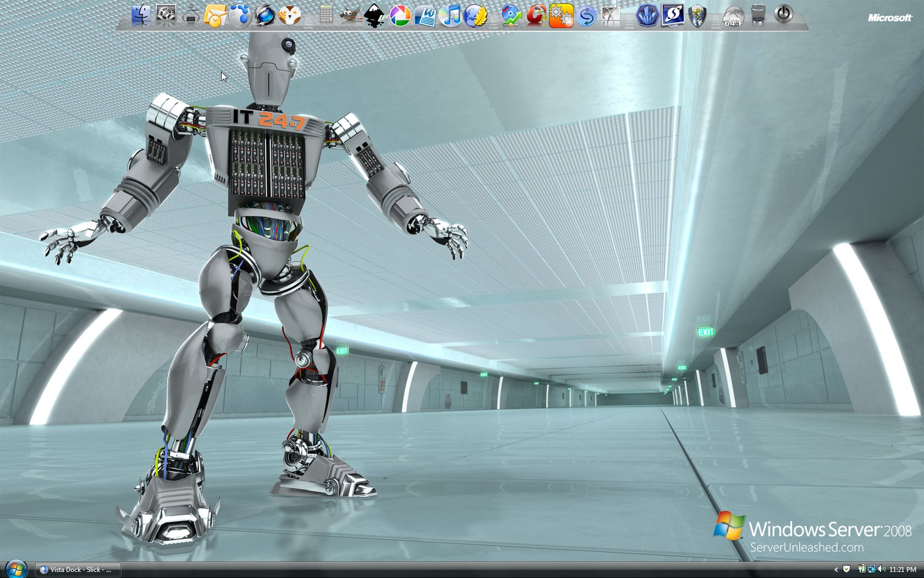This screenshot has width=924, height=578.
Task: Open Microsoft Word dock icon
Action: click(x=425, y=15)
